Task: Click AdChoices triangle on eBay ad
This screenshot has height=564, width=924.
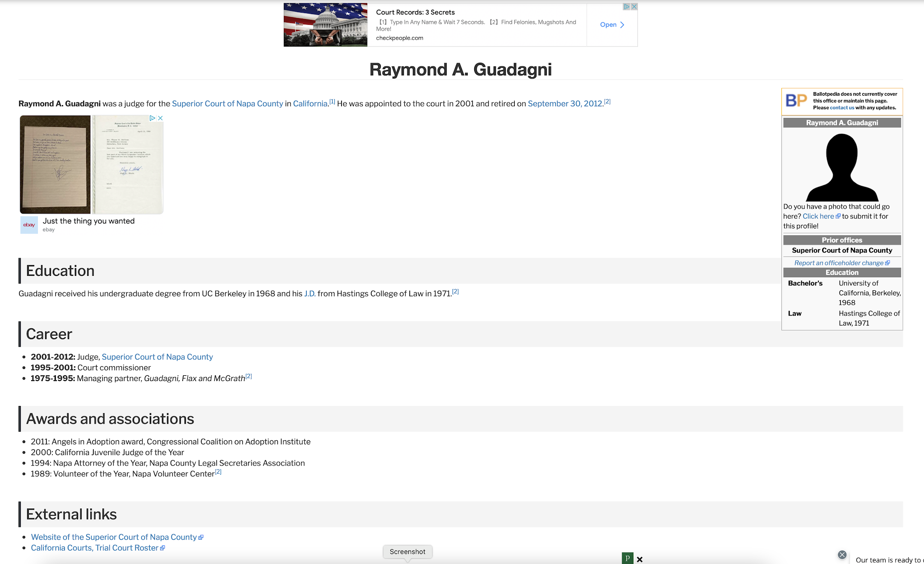Action: tap(152, 118)
